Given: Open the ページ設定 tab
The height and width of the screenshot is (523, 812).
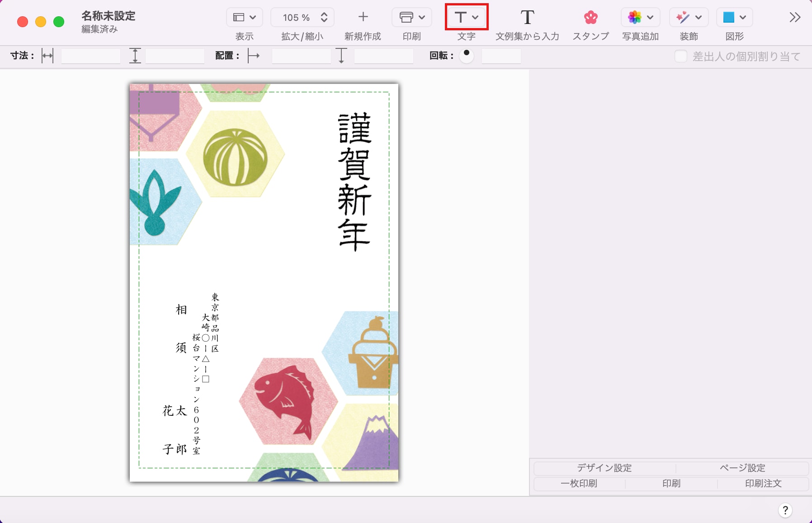Looking at the screenshot, I should pyautogui.click(x=742, y=468).
